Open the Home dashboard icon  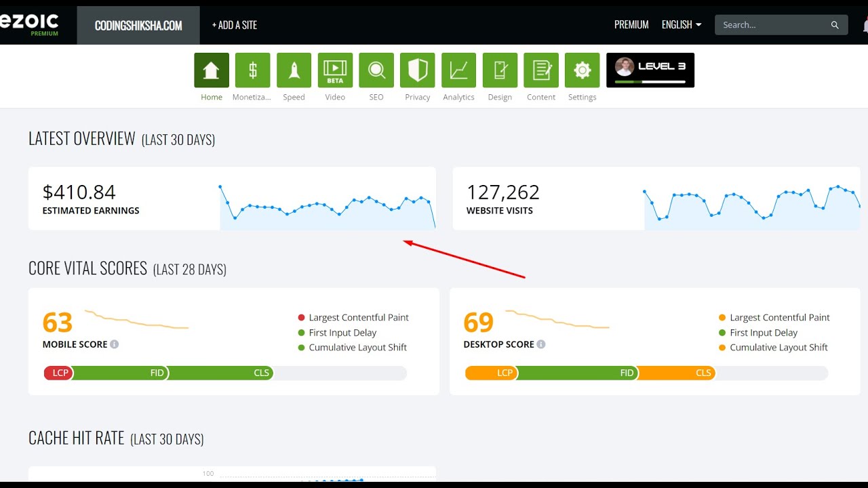point(212,70)
